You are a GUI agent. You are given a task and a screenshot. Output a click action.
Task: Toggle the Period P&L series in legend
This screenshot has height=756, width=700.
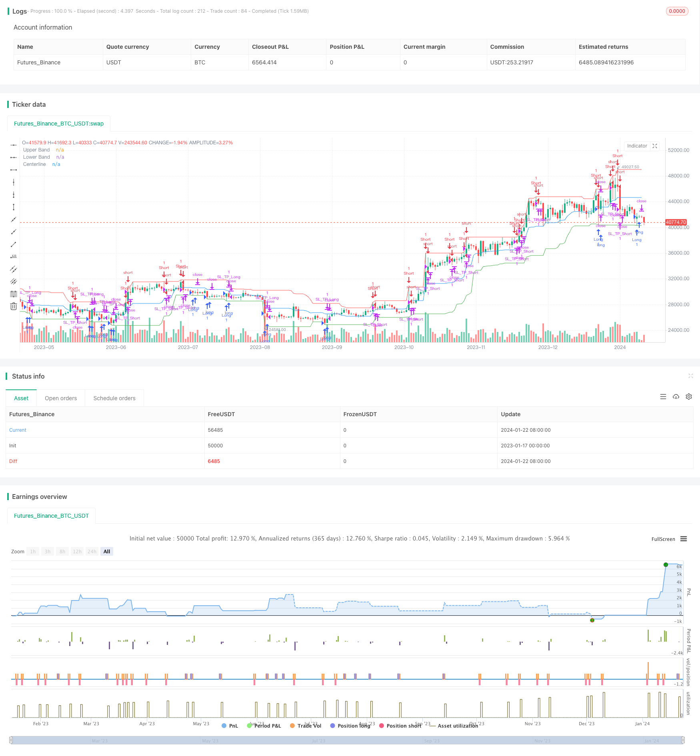click(x=264, y=726)
